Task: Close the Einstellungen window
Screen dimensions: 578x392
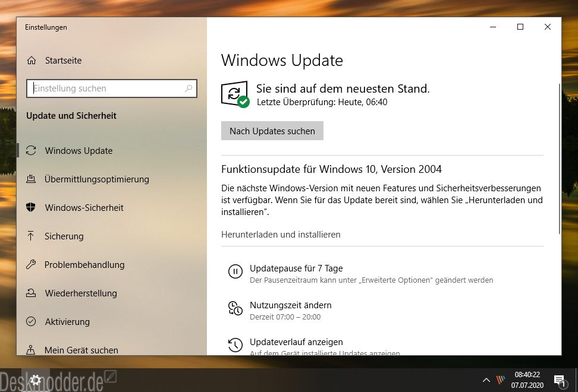Action: point(548,27)
